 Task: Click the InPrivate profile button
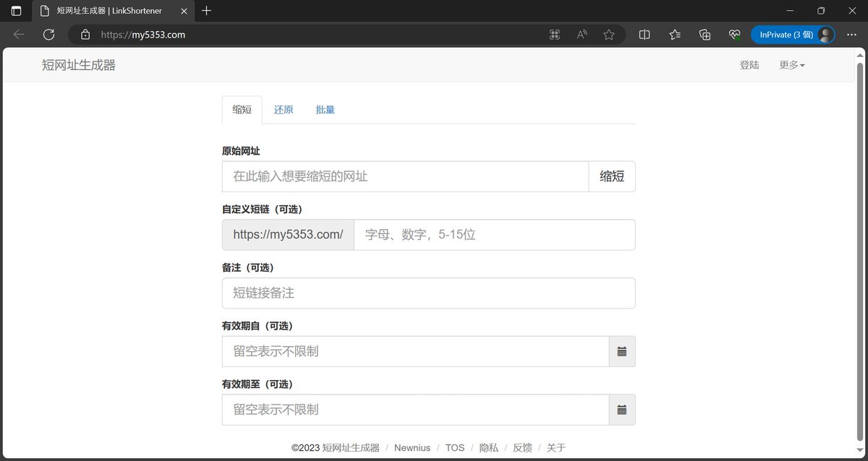[x=793, y=34]
